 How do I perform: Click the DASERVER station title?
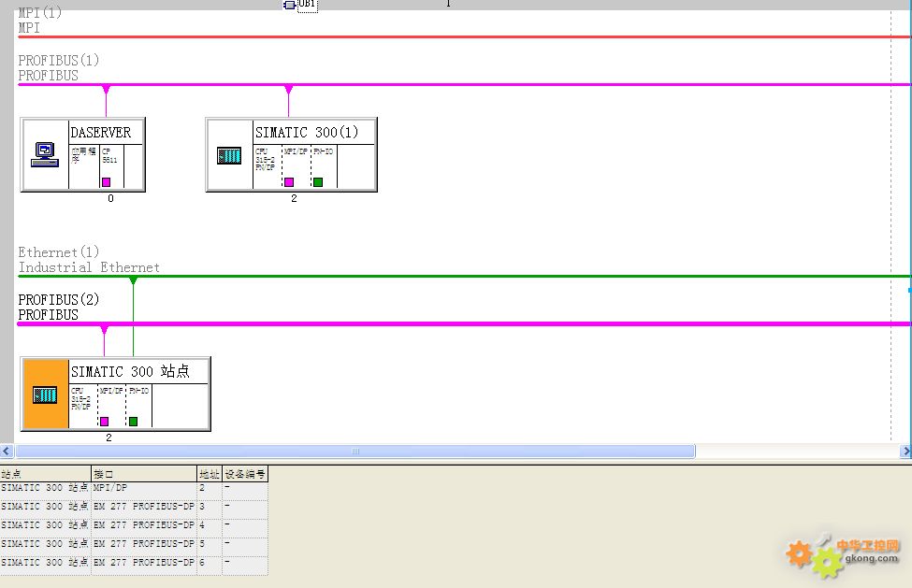[x=101, y=133]
